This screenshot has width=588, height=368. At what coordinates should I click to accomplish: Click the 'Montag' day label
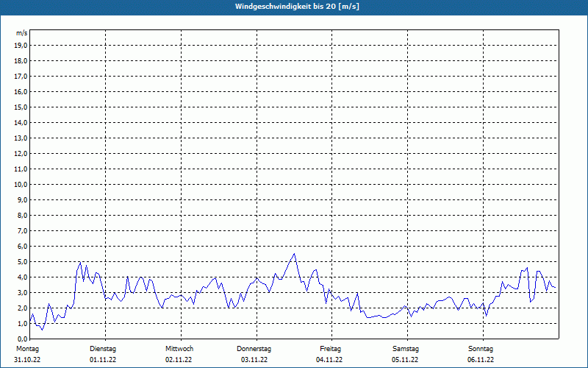tap(27, 349)
